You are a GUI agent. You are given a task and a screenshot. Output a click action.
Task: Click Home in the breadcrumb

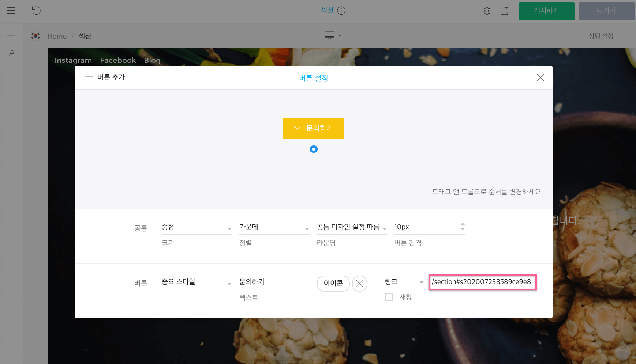57,36
